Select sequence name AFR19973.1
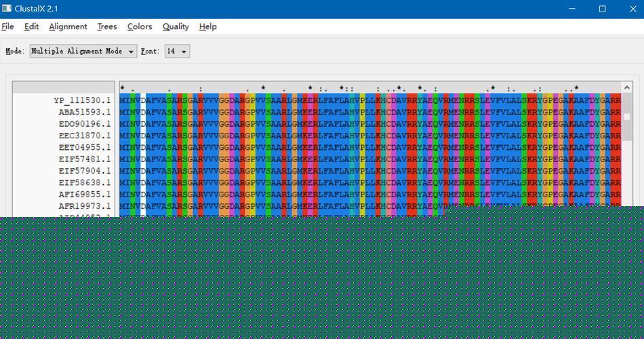The width and height of the screenshot is (644, 339). click(x=85, y=206)
